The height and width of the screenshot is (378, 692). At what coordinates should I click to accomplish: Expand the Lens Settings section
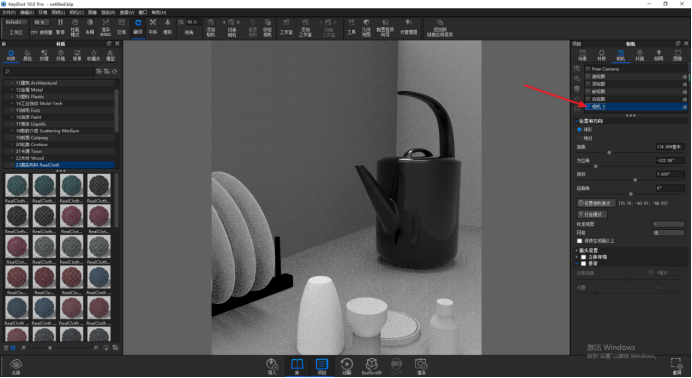click(576, 250)
